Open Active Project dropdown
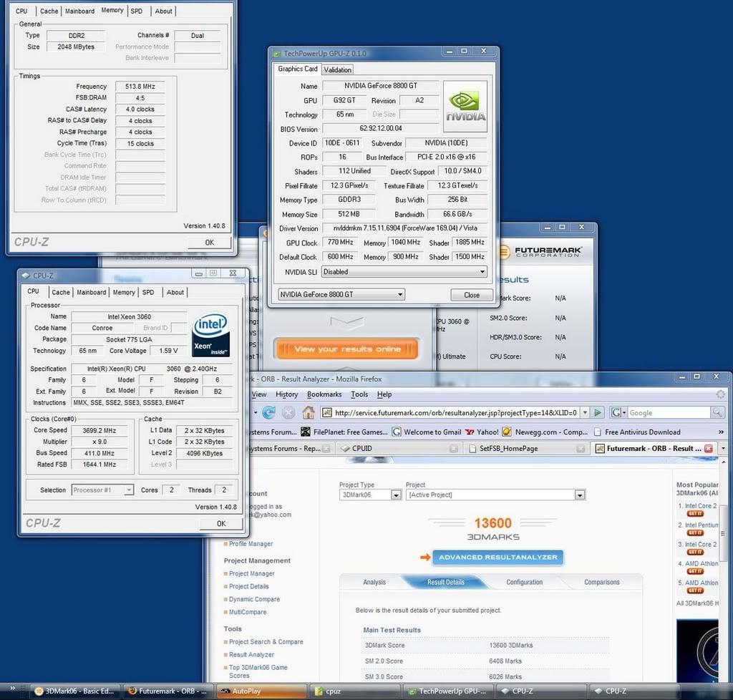This screenshot has height=700, width=733. pyautogui.click(x=495, y=495)
